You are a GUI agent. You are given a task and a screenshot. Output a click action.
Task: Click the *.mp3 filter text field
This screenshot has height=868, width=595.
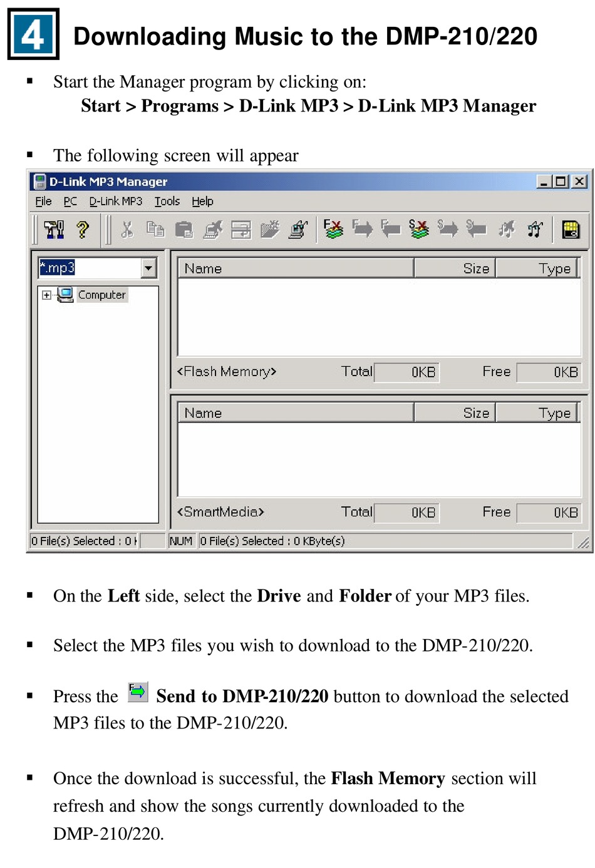click(90, 268)
